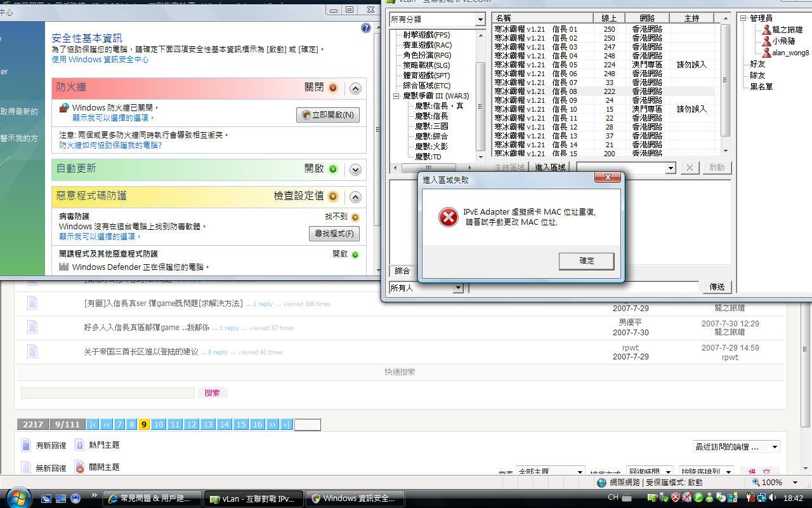Collapse the 防火牆 firewall section chevron
This screenshot has height=508, width=812.
coord(355,88)
